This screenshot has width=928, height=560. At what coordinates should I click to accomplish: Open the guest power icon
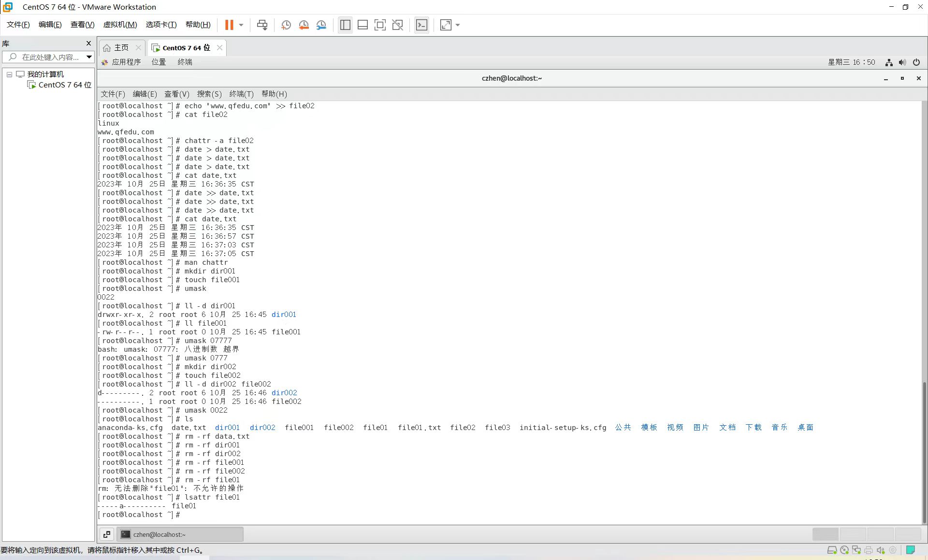pyautogui.click(x=916, y=62)
